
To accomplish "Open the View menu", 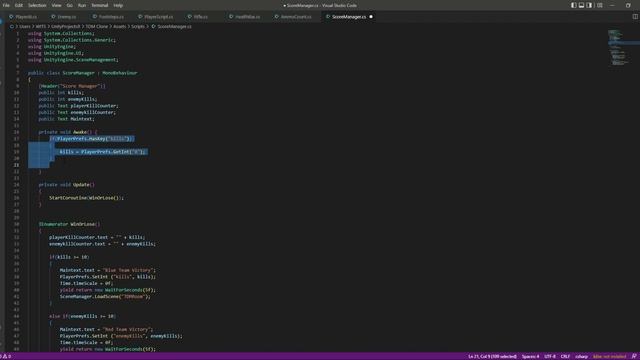I will tap(56, 5).
